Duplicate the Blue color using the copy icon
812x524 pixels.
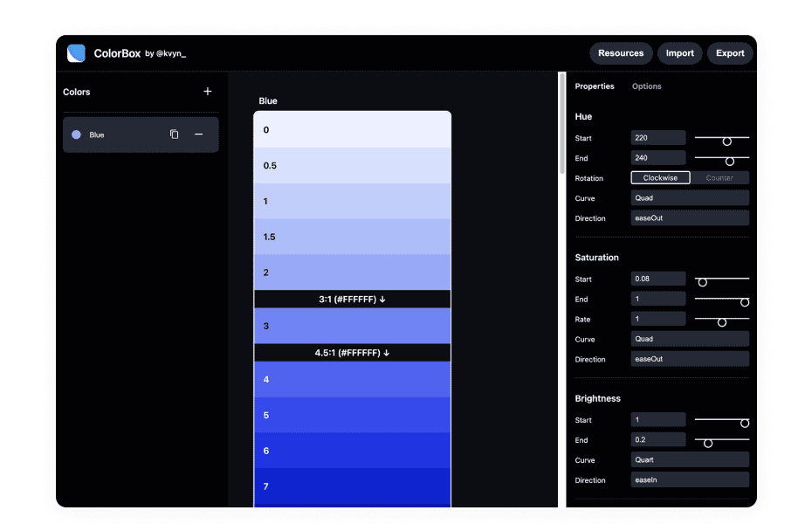(174, 134)
